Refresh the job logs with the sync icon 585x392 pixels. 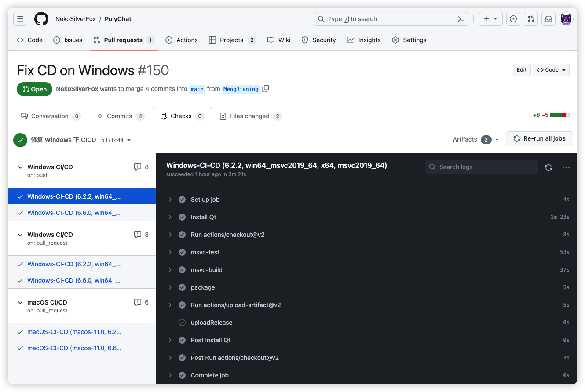coord(548,167)
